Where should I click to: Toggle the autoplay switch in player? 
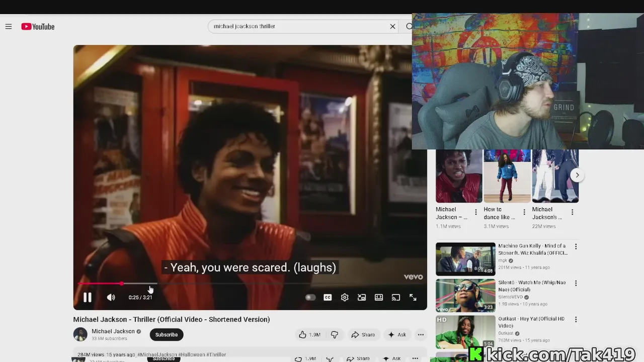(x=310, y=297)
